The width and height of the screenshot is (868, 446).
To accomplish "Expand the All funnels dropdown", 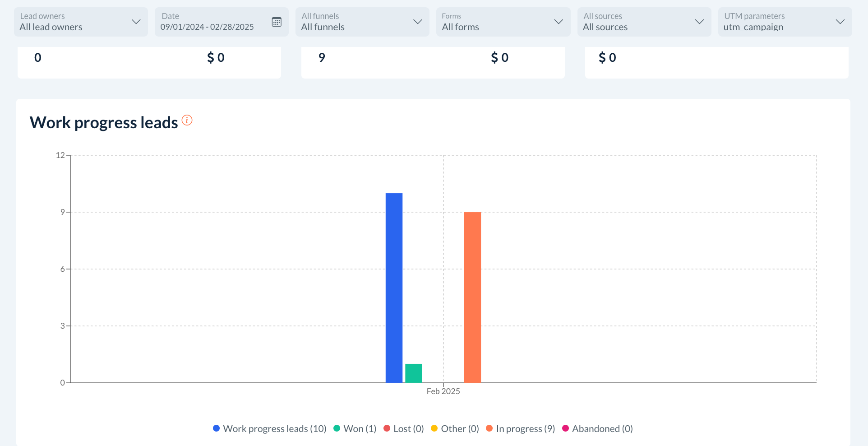I will (362, 22).
